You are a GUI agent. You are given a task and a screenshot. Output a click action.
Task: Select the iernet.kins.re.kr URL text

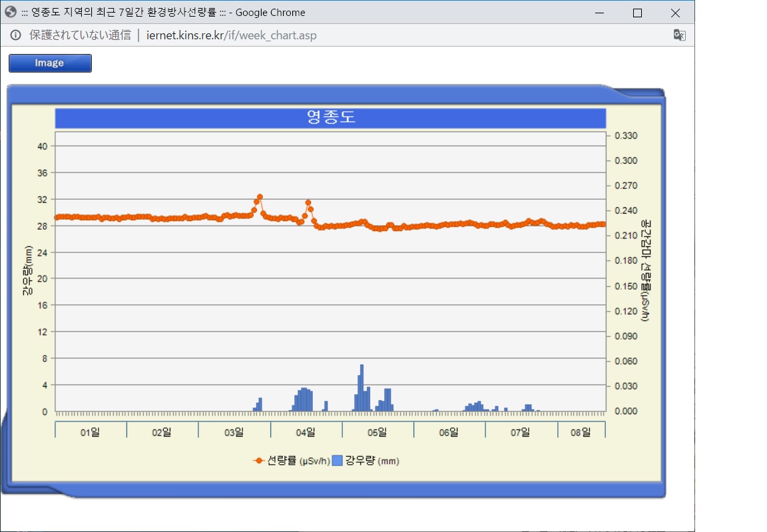(231, 35)
